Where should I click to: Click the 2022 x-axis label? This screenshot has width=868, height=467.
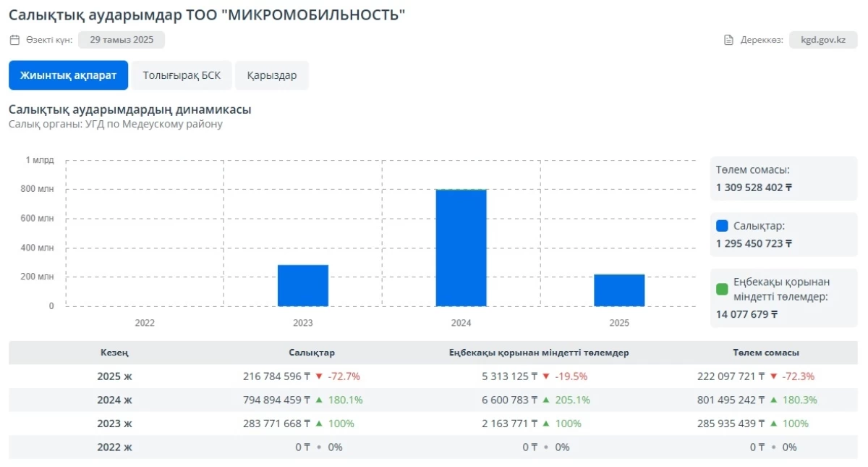pos(145,323)
